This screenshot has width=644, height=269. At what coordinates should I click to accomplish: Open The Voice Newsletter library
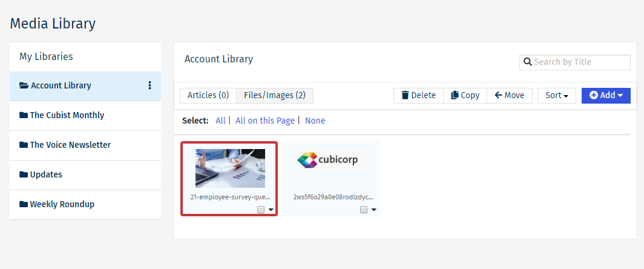click(x=85, y=145)
